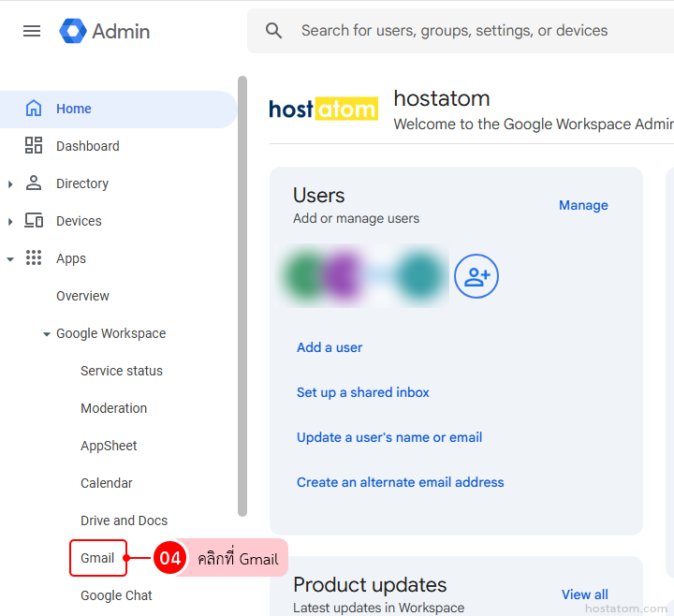
Task: Collapse the Apps section arrow
Action: pyautogui.click(x=10, y=259)
